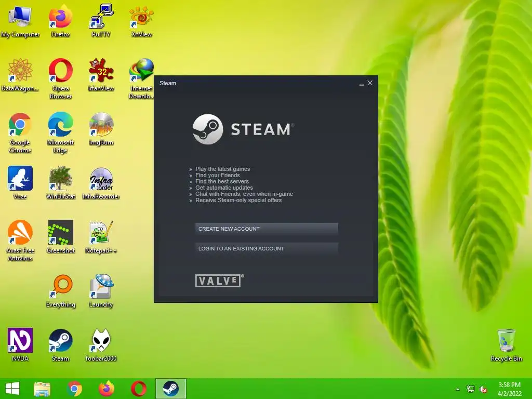This screenshot has height=399, width=532.
Task: Show hidden system tray icons
Action: point(458,389)
